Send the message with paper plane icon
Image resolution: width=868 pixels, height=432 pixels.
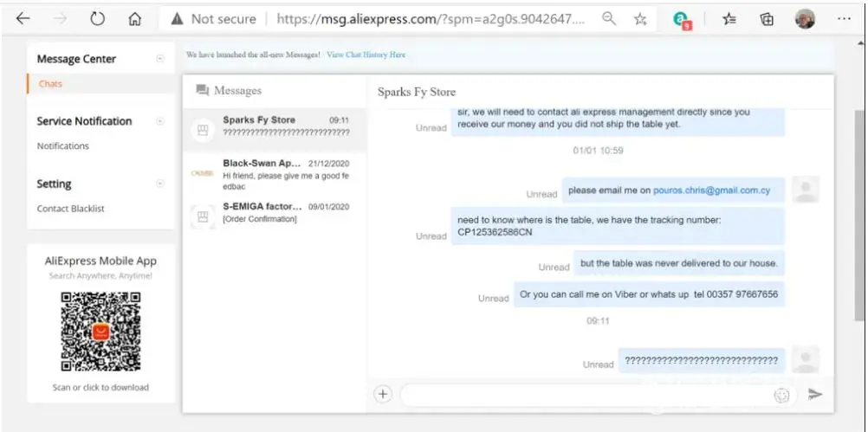[x=815, y=395]
